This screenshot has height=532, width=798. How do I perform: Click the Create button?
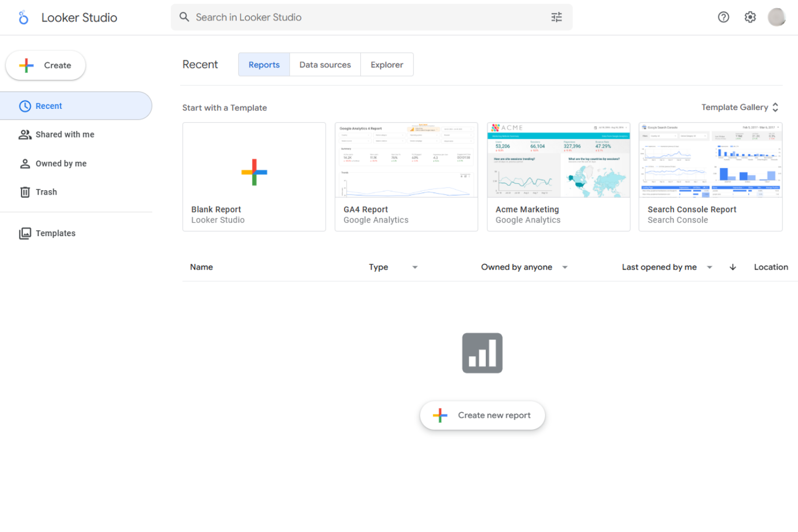click(45, 65)
